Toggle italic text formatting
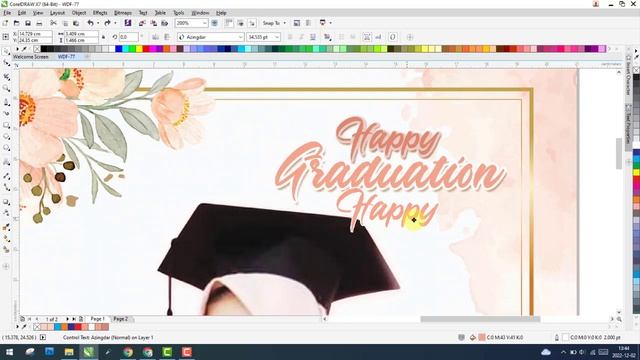Viewport: 640px width, 360px height. click(x=301, y=37)
